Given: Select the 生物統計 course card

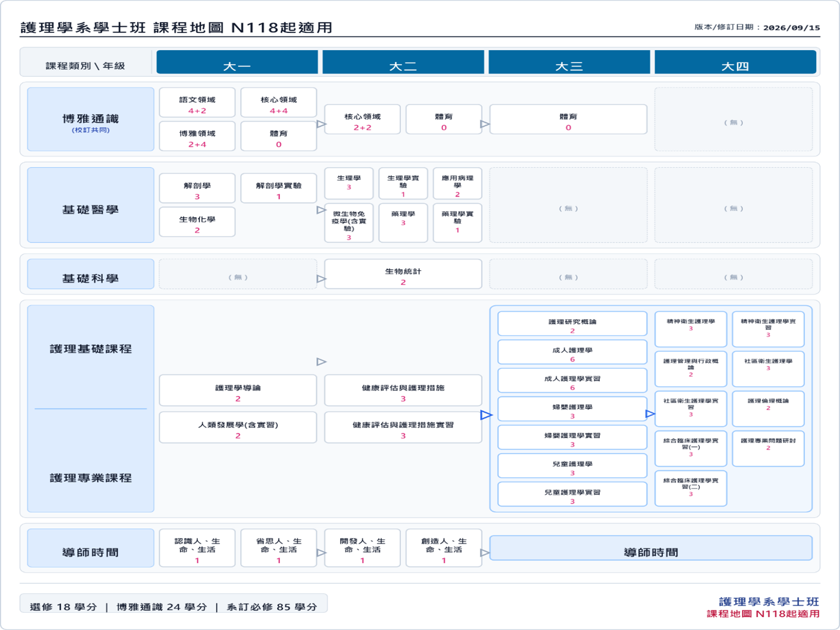Looking at the screenshot, I should 403,274.
